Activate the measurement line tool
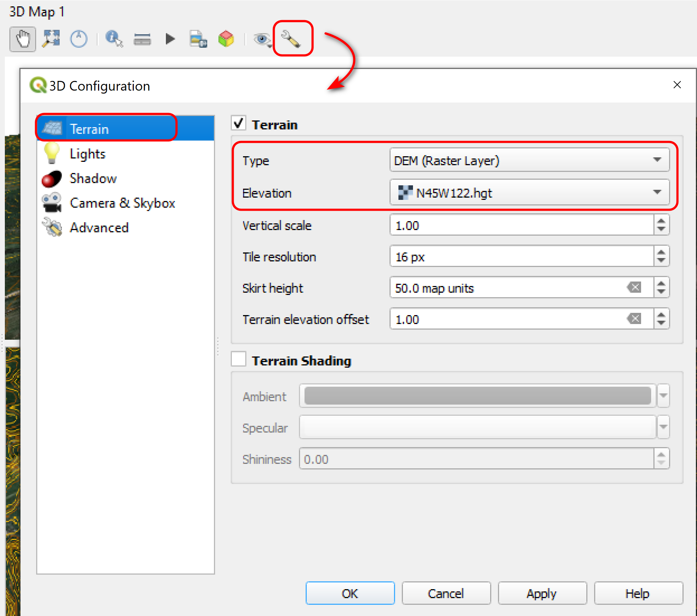This screenshot has width=697, height=616. (x=142, y=39)
